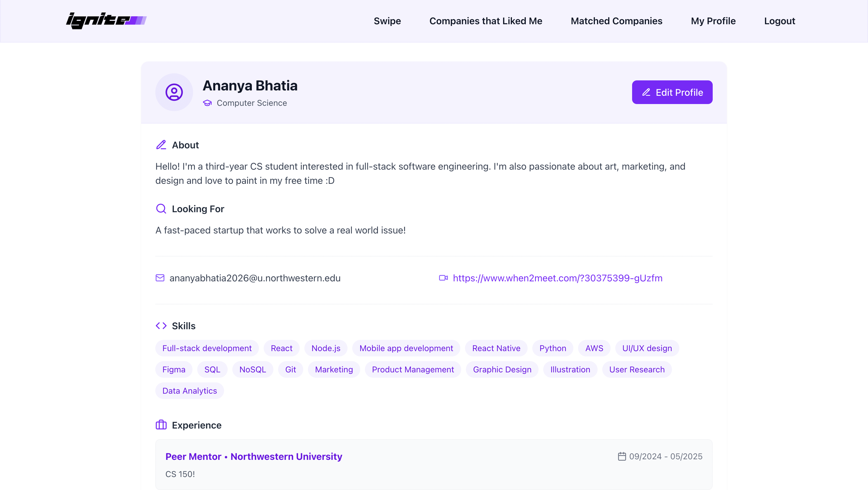Open the Swipe page

387,21
